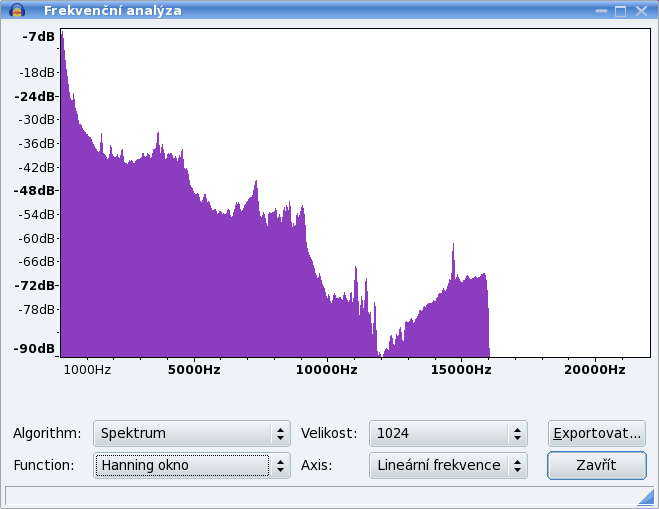The height and width of the screenshot is (509, 659).
Task: Click the 5000Hz axis label
Action: 194,370
